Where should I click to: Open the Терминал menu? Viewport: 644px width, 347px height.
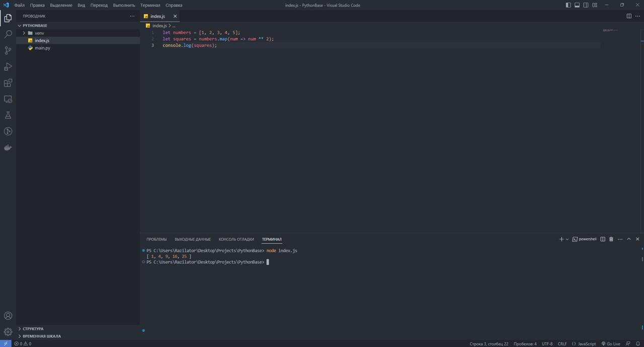150,5
